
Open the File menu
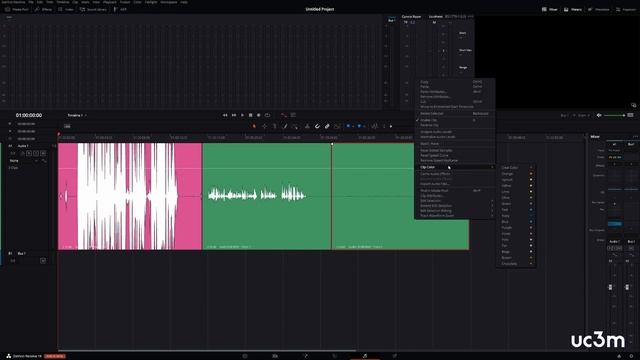coord(31,2)
